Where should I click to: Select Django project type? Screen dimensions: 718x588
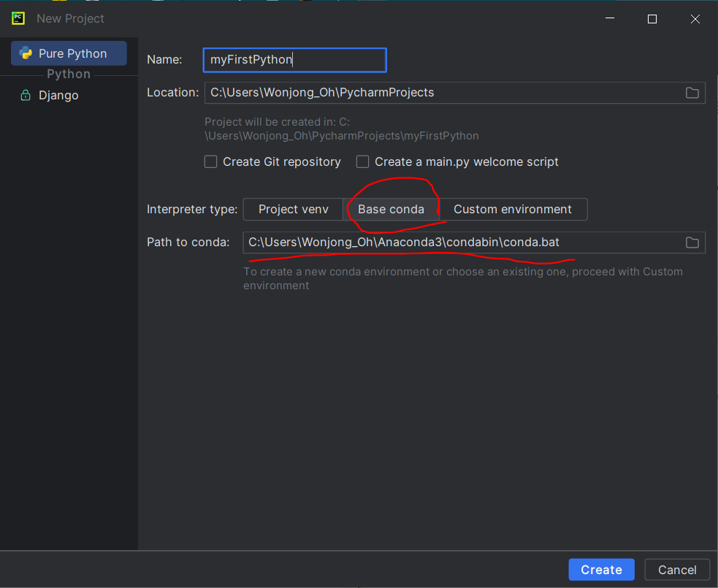pyautogui.click(x=58, y=95)
